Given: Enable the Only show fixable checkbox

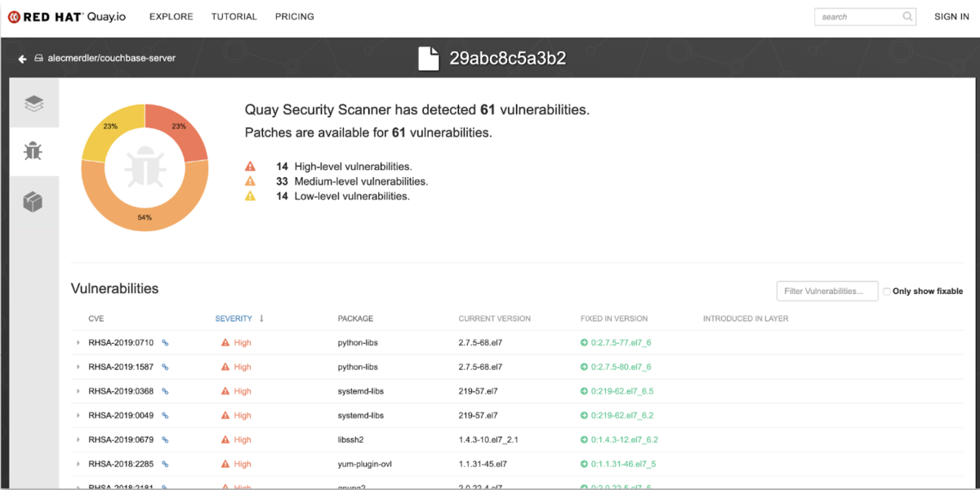Looking at the screenshot, I should 887,292.
